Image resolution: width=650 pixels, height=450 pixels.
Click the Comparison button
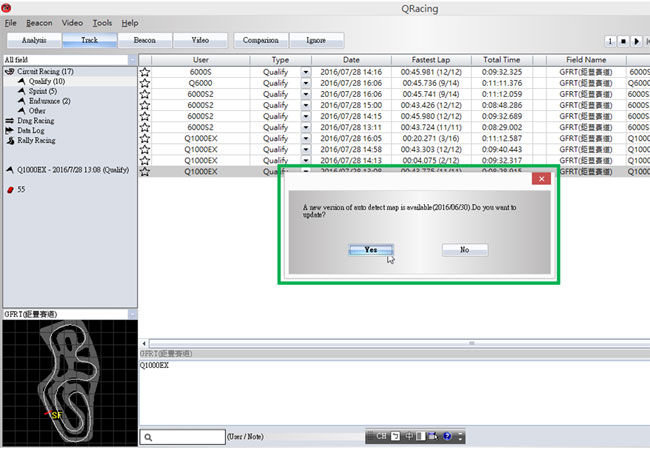coord(261,40)
